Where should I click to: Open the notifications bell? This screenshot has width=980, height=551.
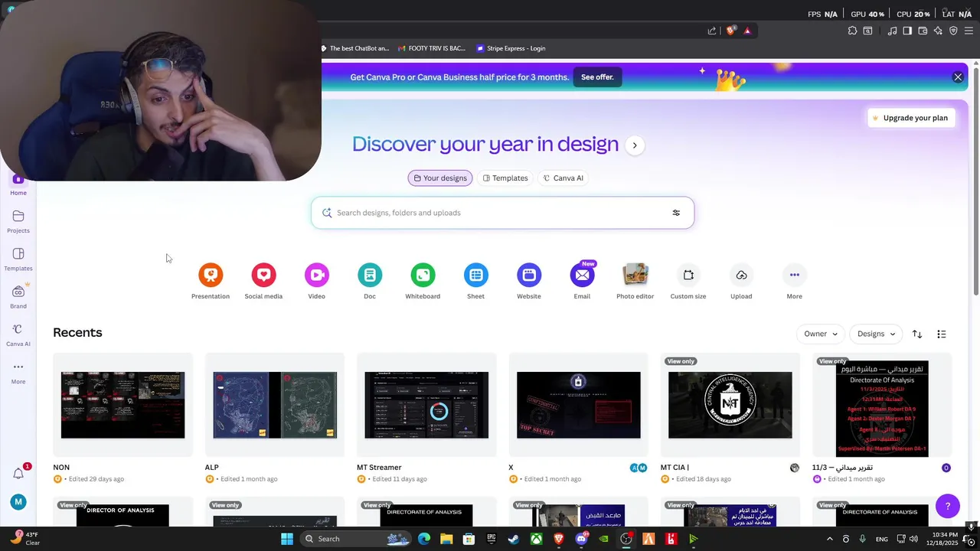[18, 474]
